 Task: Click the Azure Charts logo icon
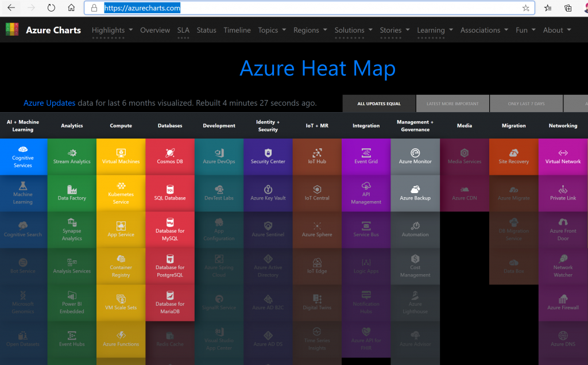(x=12, y=30)
